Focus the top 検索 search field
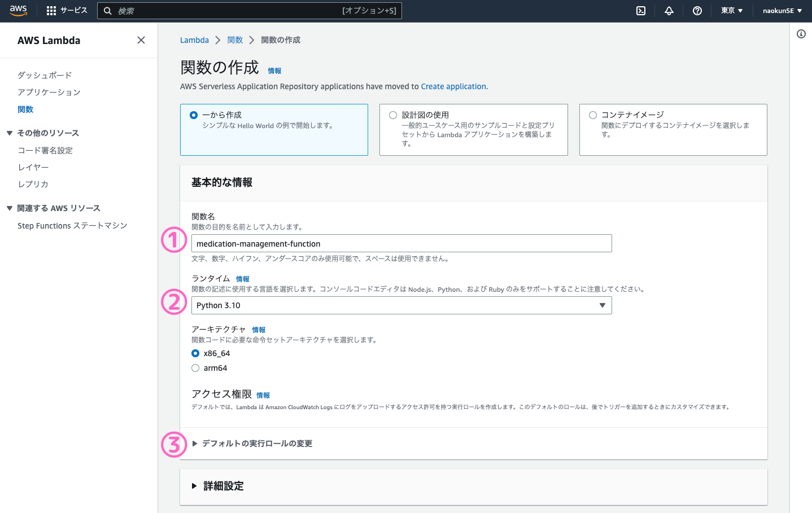 tap(250, 11)
